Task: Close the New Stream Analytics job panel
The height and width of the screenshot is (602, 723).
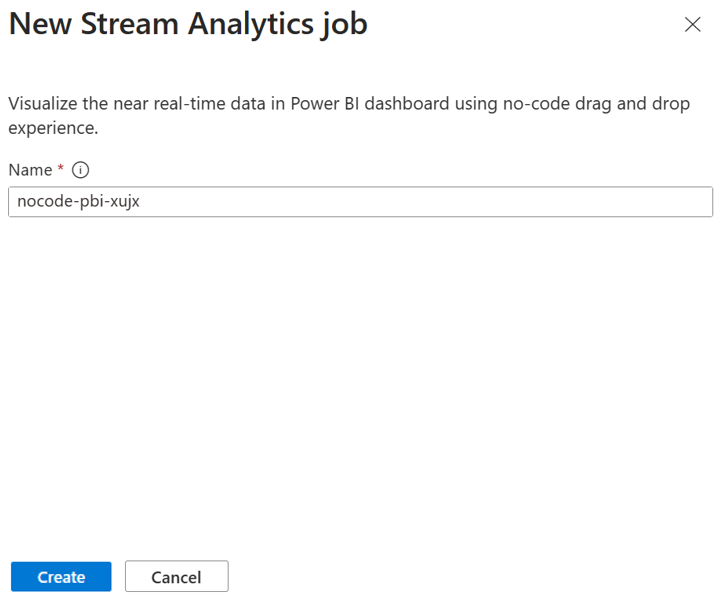Action: coord(693,24)
